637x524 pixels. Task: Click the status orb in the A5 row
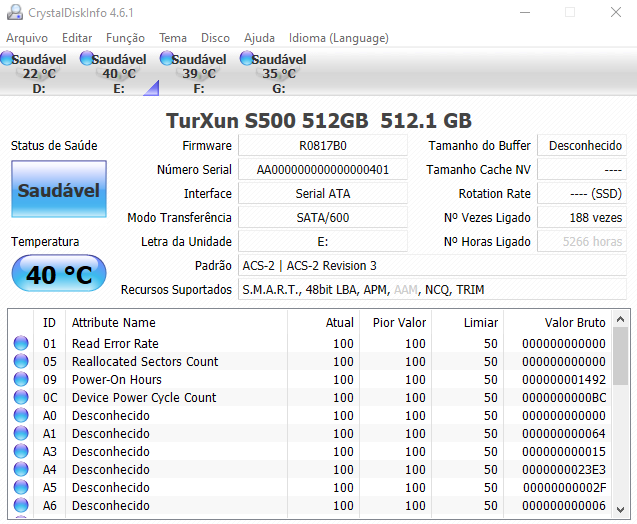pyautogui.click(x=21, y=487)
